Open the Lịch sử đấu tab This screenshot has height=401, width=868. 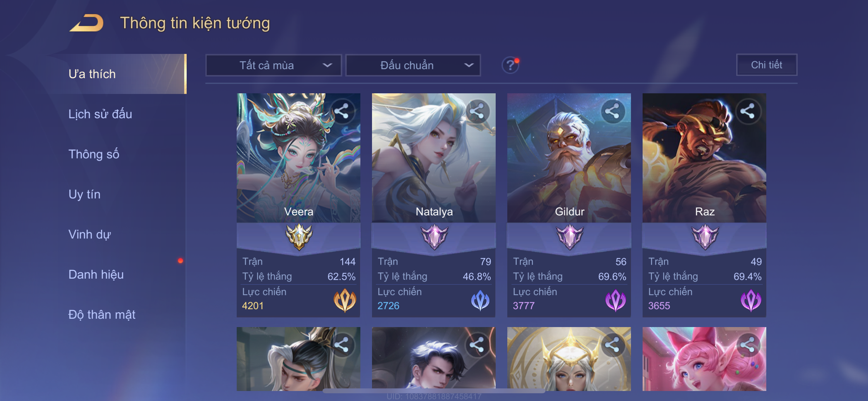pyautogui.click(x=100, y=114)
